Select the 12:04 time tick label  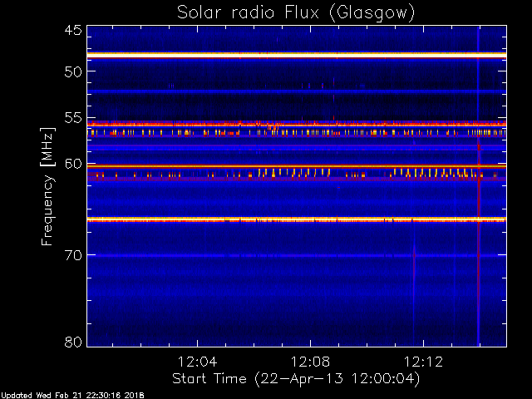tap(197, 362)
